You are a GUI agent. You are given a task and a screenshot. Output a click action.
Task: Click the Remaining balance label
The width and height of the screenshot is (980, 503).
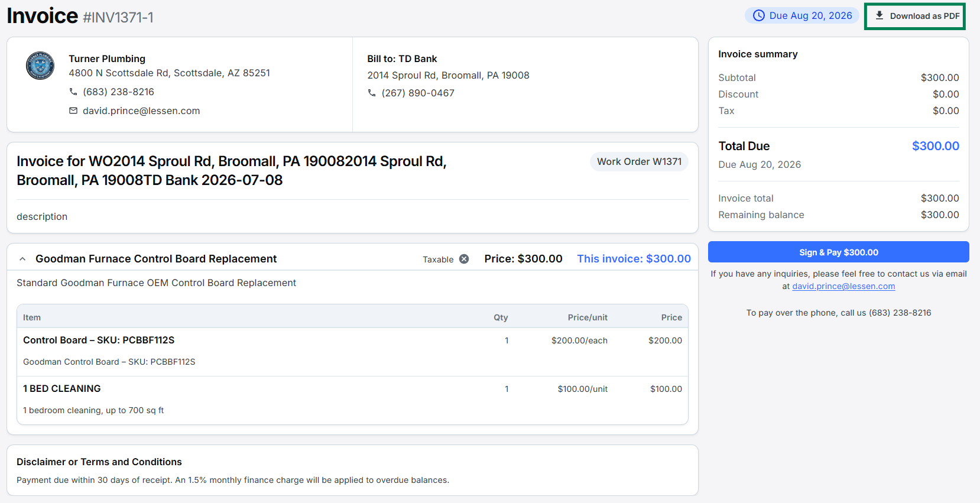point(761,215)
